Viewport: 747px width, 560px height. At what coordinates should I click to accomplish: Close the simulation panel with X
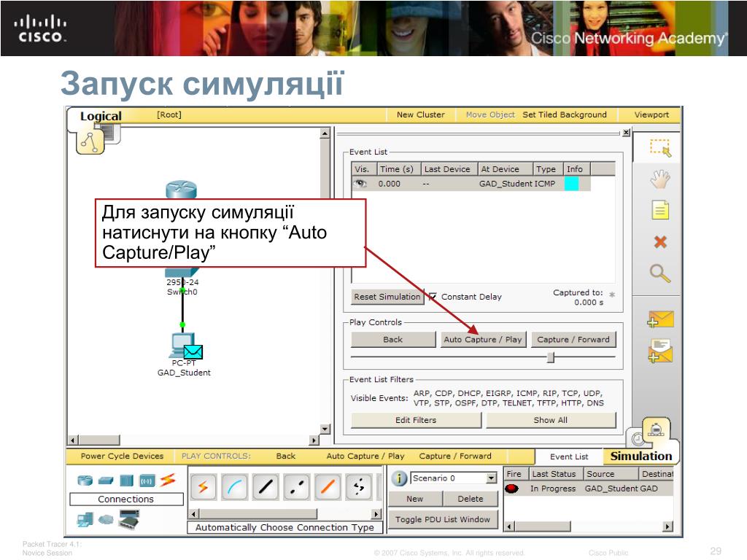pos(627,133)
